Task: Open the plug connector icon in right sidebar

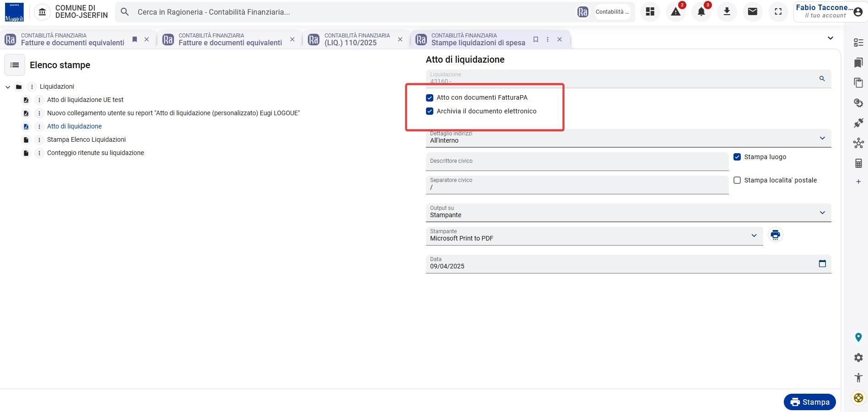Action: point(858,123)
